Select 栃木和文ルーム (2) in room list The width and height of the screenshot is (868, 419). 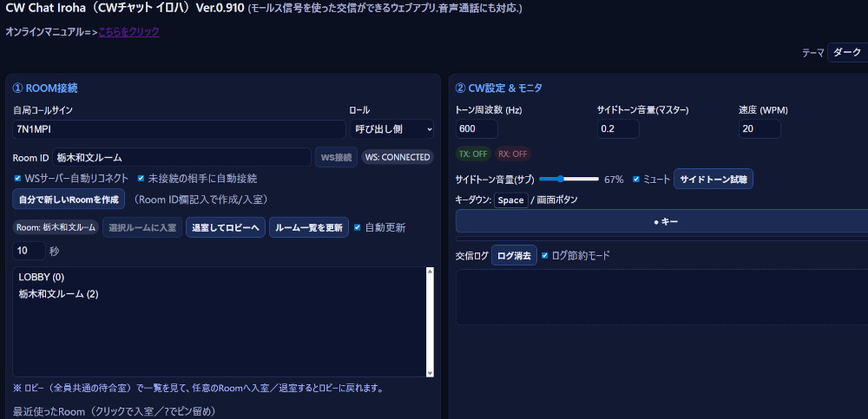tap(58, 294)
